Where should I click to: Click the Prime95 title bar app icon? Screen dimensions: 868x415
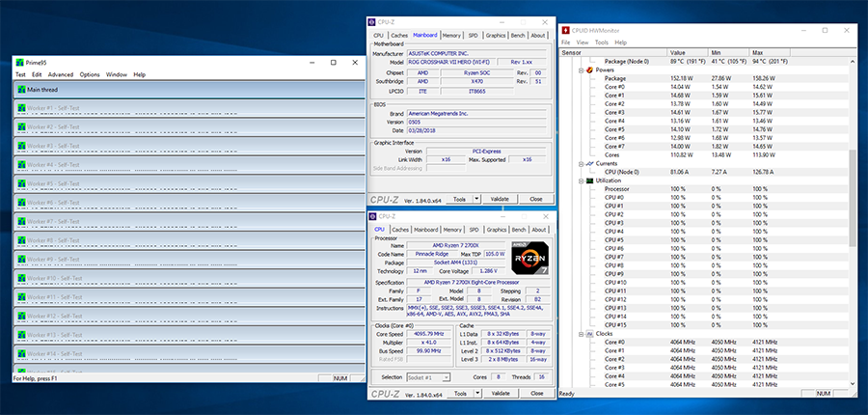(20, 63)
